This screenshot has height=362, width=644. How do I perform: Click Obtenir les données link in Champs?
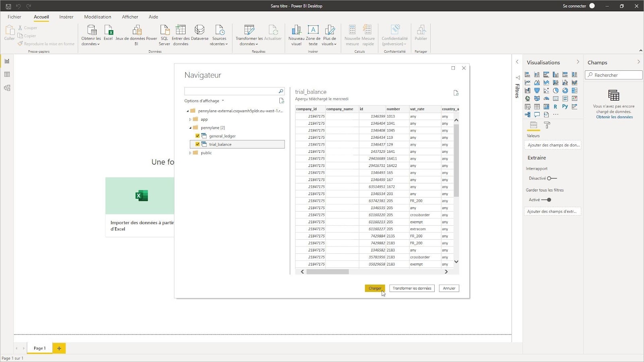coord(614,117)
